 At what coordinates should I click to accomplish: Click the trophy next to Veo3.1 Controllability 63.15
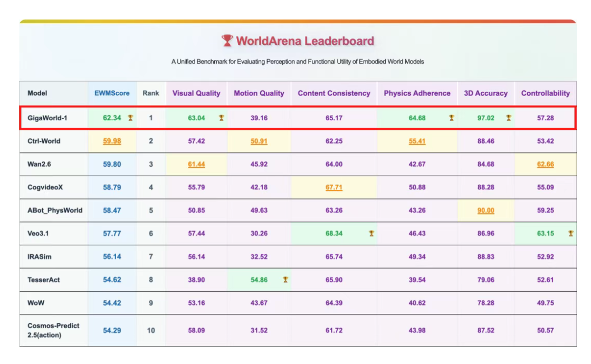click(570, 233)
